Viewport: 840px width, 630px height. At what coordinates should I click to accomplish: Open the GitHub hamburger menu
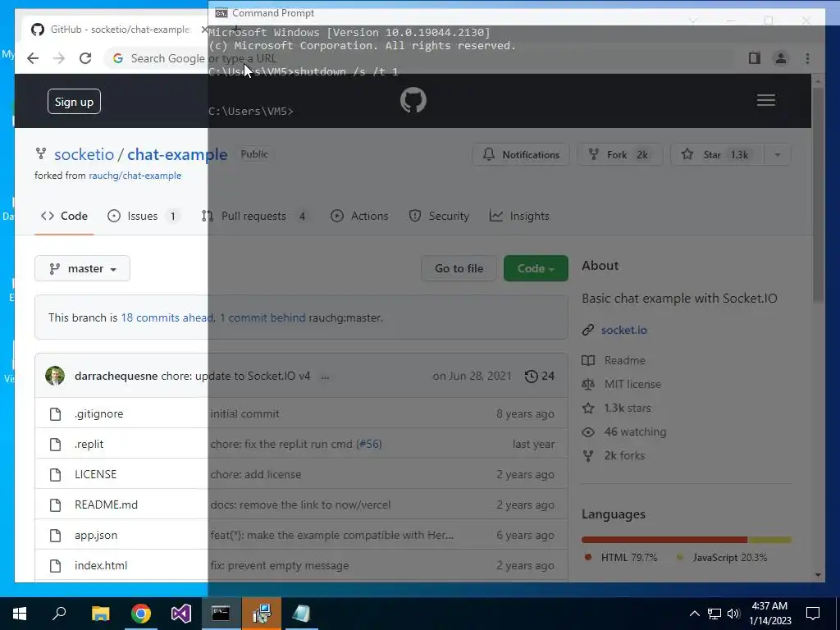point(766,100)
